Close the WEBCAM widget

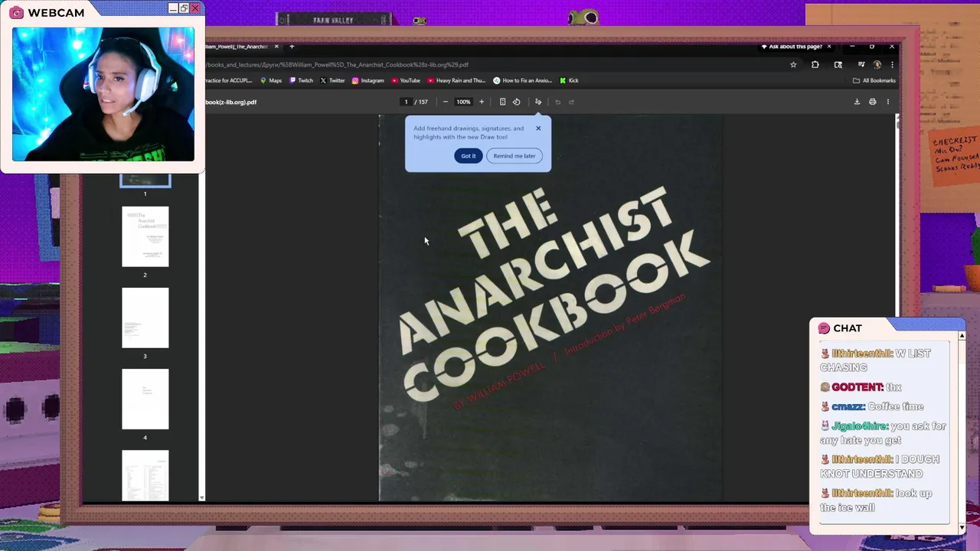coord(195,8)
